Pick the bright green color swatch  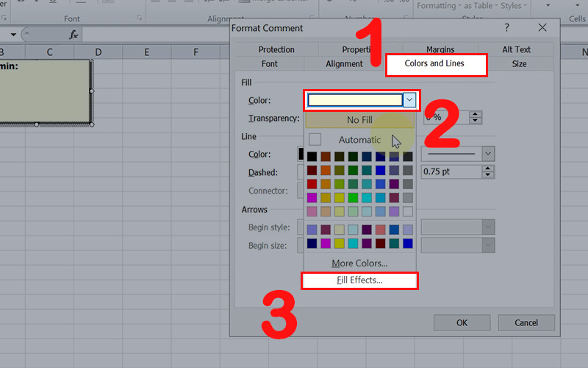(x=353, y=197)
